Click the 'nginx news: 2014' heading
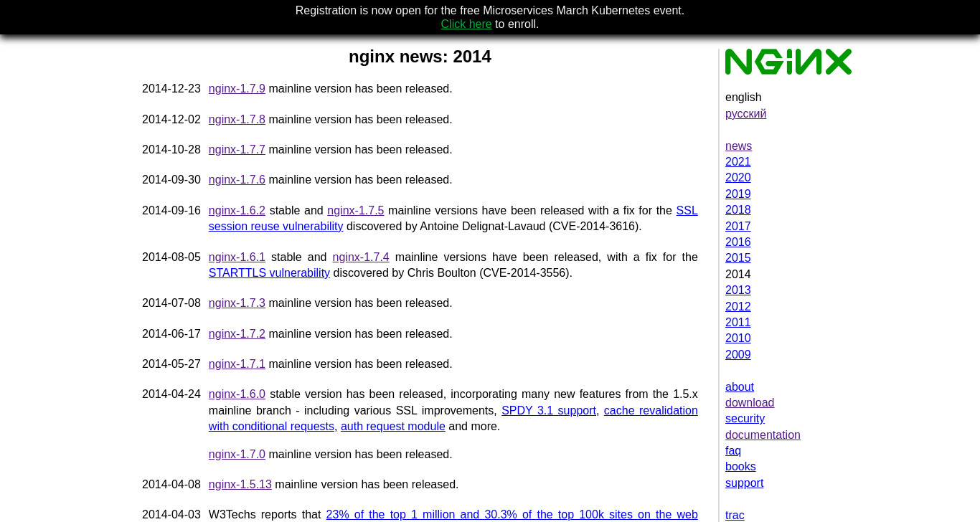The height and width of the screenshot is (522, 980). pyautogui.click(x=420, y=57)
